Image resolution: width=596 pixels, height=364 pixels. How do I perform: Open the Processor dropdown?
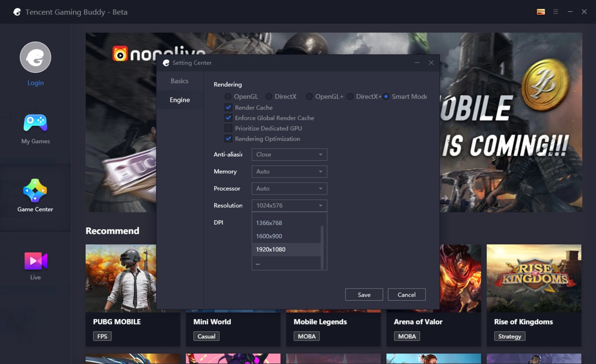tap(289, 188)
